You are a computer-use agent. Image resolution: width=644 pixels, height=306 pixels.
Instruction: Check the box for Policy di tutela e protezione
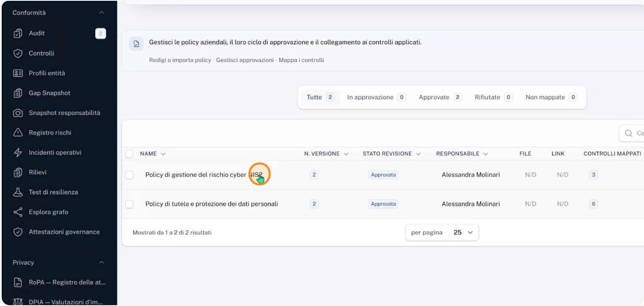click(x=129, y=204)
